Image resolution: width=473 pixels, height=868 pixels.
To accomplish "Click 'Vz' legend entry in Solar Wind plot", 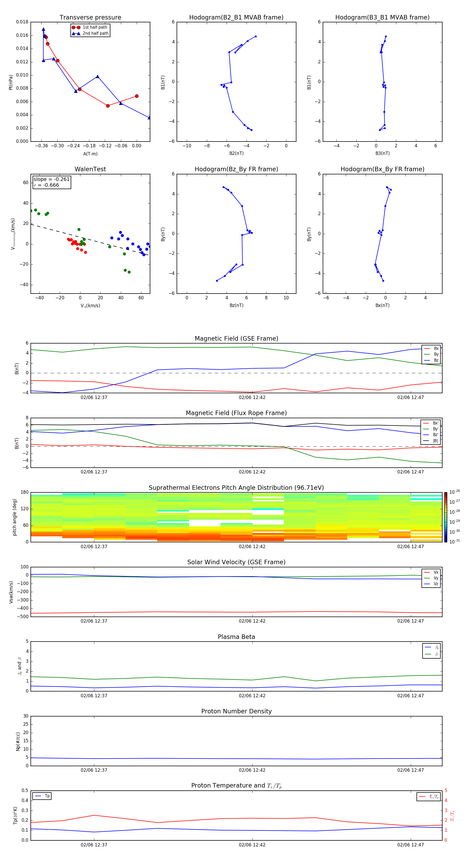I will [x=431, y=584].
